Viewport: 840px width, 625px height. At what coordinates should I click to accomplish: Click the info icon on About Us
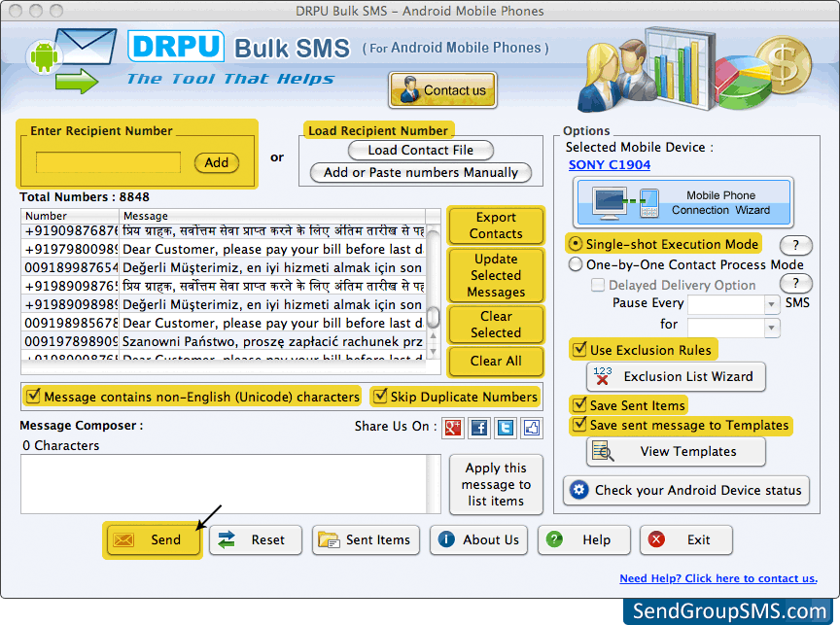tap(445, 539)
